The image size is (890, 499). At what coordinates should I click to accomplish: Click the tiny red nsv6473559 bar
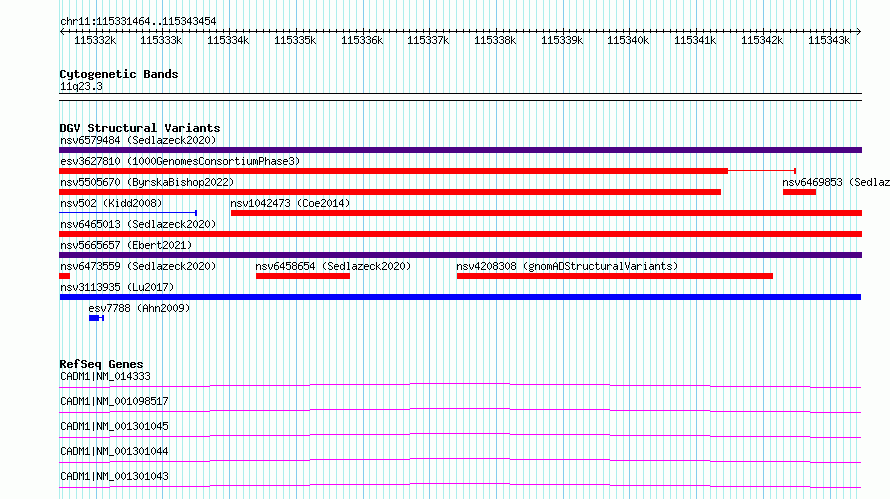64,276
